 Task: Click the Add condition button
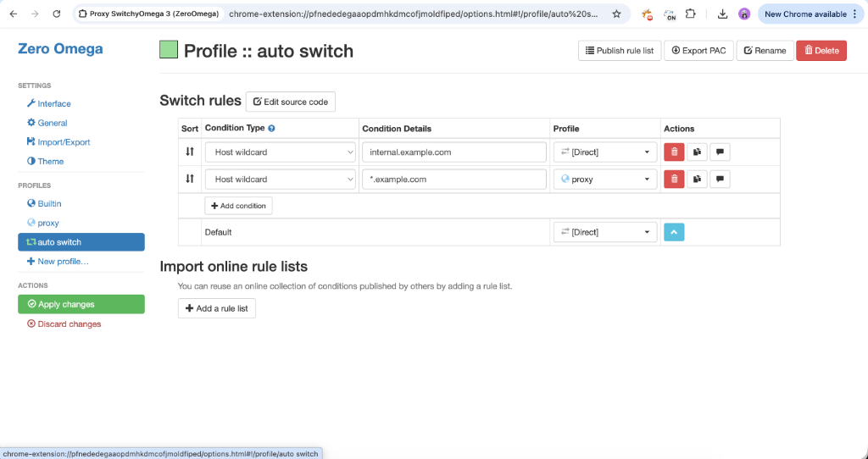[x=238, y=206]
